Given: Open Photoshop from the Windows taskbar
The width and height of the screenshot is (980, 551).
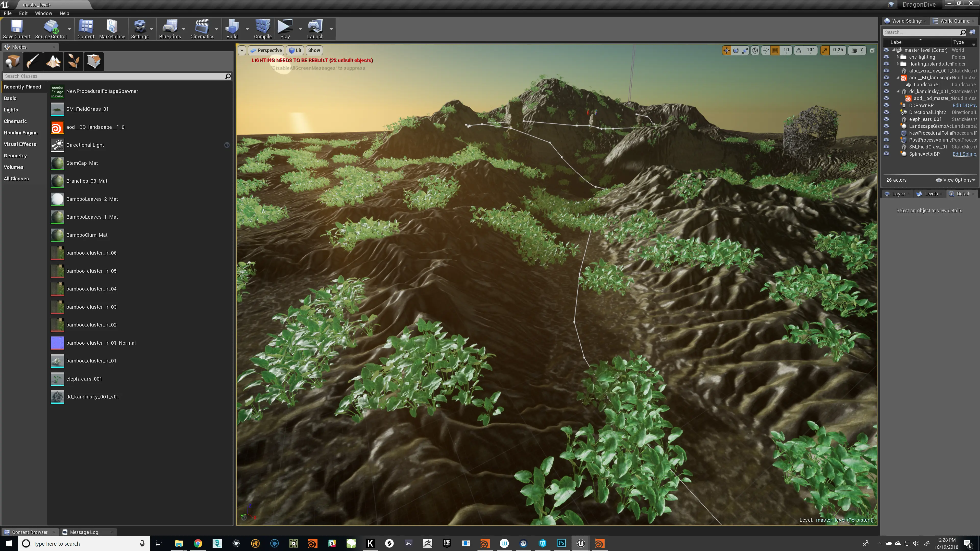Looking at the screenshot, I should tap(561, 543).
